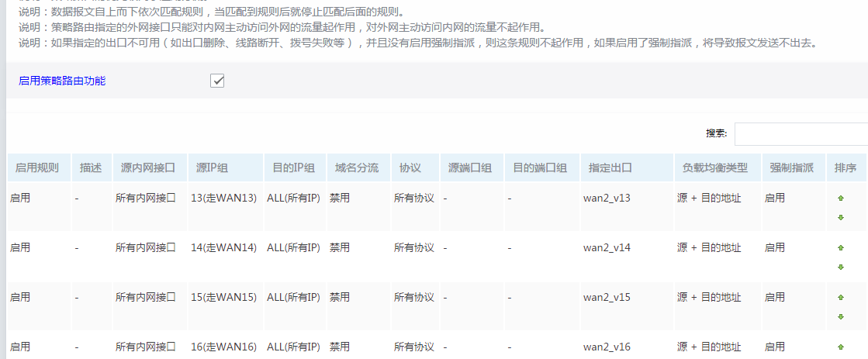Click 启用 status in the wan2_v13 row
This screenshot has width=868, height=359.
coord(20,198)
